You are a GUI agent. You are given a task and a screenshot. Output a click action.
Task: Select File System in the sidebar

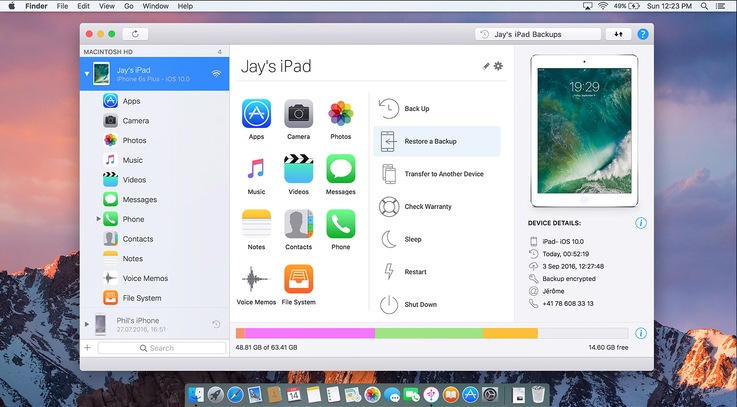(155, 298)
